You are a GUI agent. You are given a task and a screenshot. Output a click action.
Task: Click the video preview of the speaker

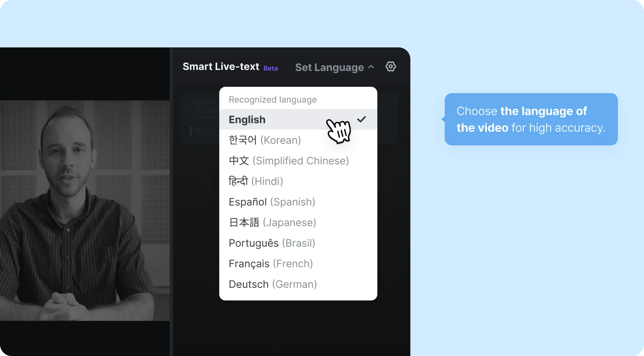[85, 211]
